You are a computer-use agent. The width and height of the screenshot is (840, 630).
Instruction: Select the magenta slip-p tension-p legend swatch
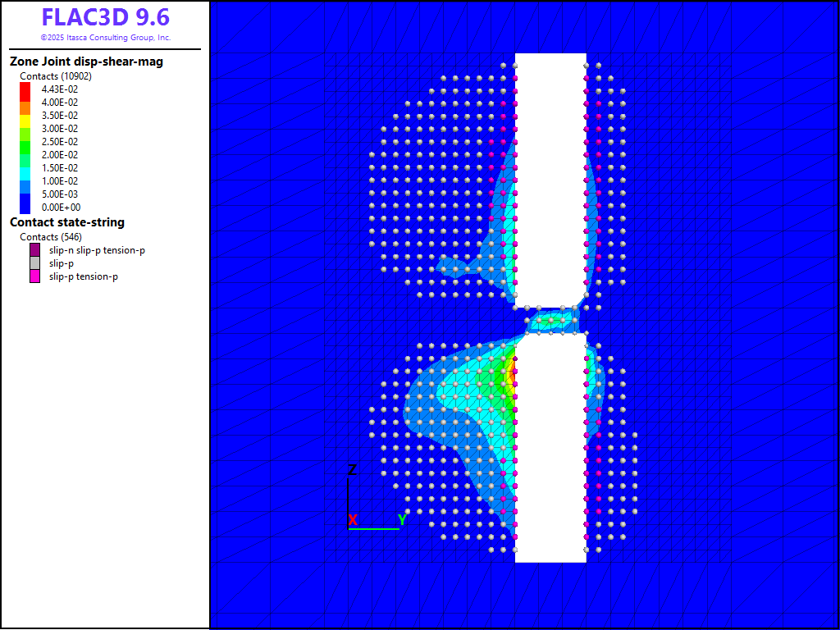click(35, 276)
